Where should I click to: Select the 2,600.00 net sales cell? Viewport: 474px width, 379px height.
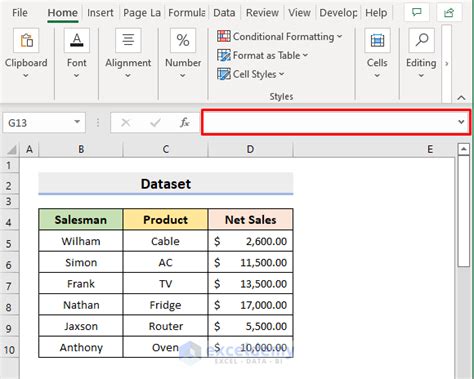(x=250, y=241)
